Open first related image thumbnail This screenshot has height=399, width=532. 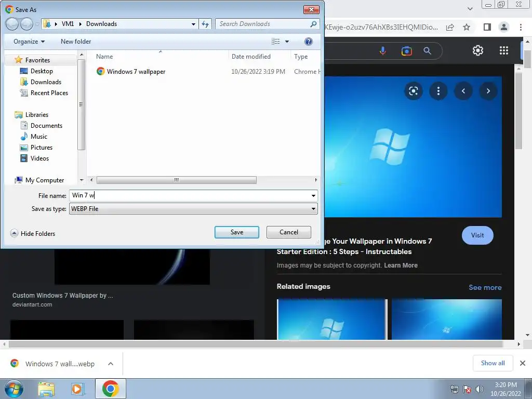pyautogui.click(x=332, y=320)
